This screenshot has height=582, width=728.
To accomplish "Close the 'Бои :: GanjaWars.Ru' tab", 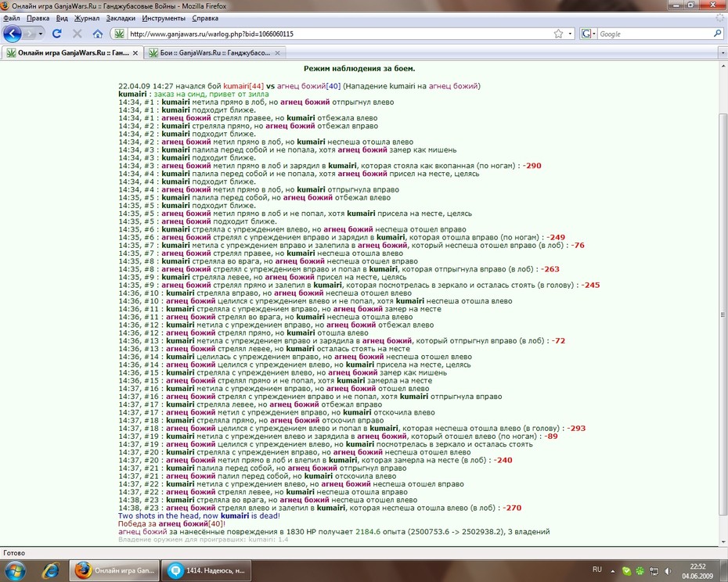I will [x=277, y=53].
